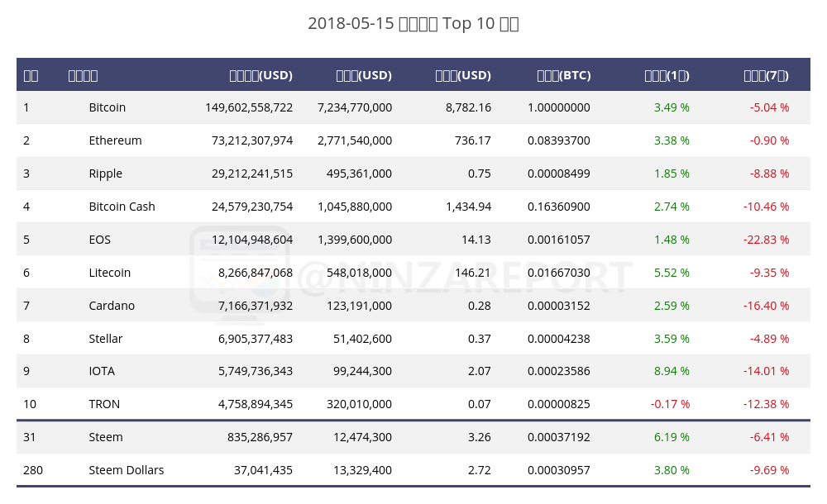Click Steem 1-day change 6.19 %
This screenshot has width=827, height=504.
coord(672,438)
